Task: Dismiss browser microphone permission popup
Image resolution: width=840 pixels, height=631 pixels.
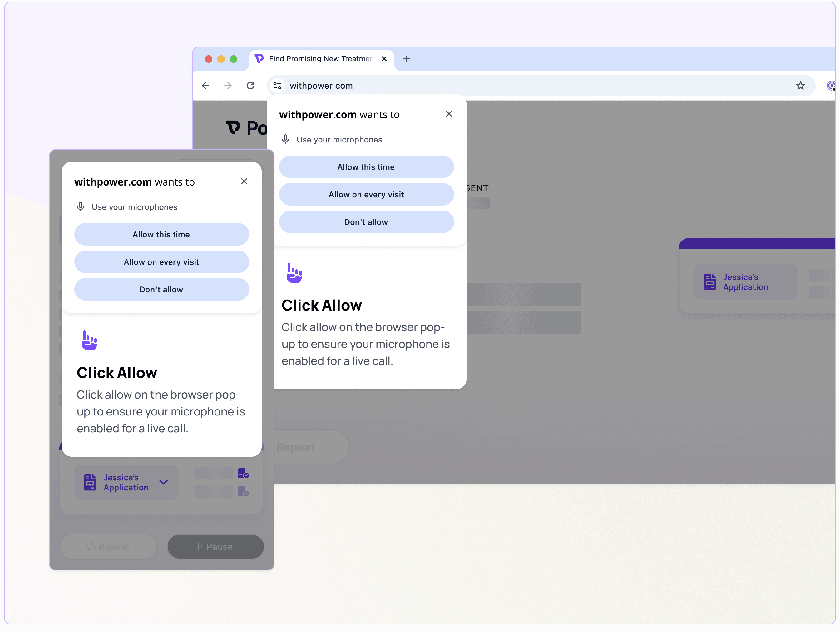Action: 449,114
